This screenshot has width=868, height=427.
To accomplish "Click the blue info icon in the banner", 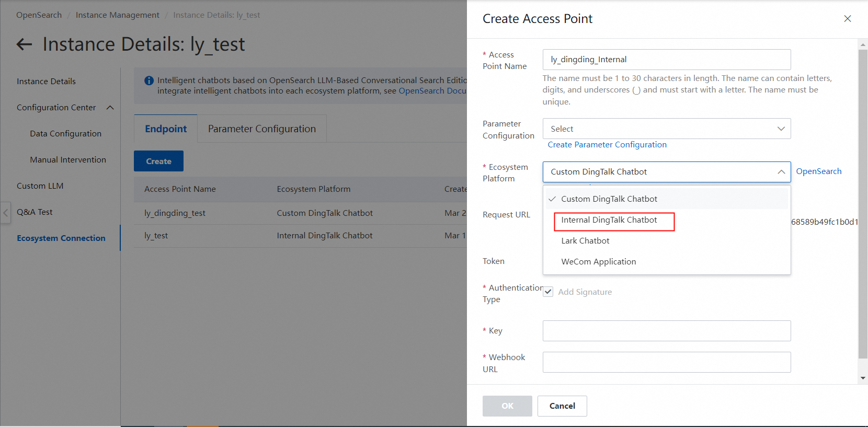I will click(x=149, y=80).
